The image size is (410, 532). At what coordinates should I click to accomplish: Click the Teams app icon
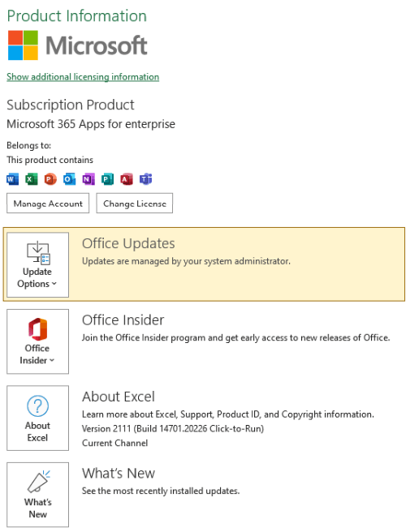145,178
